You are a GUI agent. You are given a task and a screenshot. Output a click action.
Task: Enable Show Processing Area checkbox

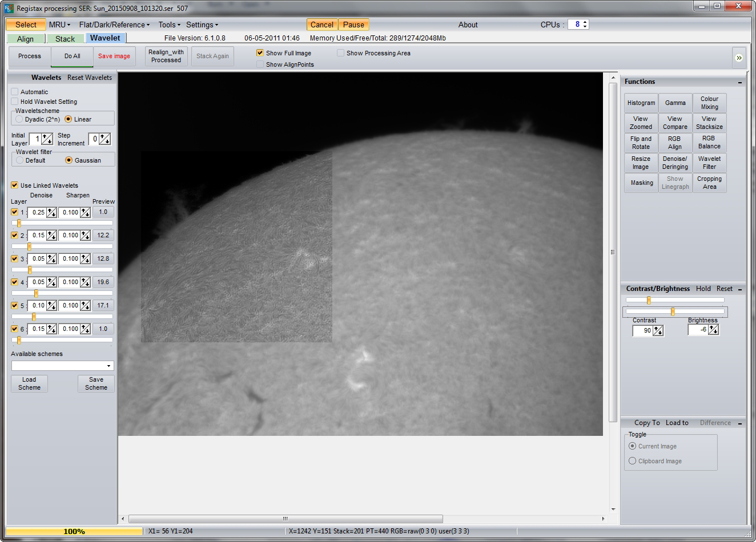tap(340, 53)
